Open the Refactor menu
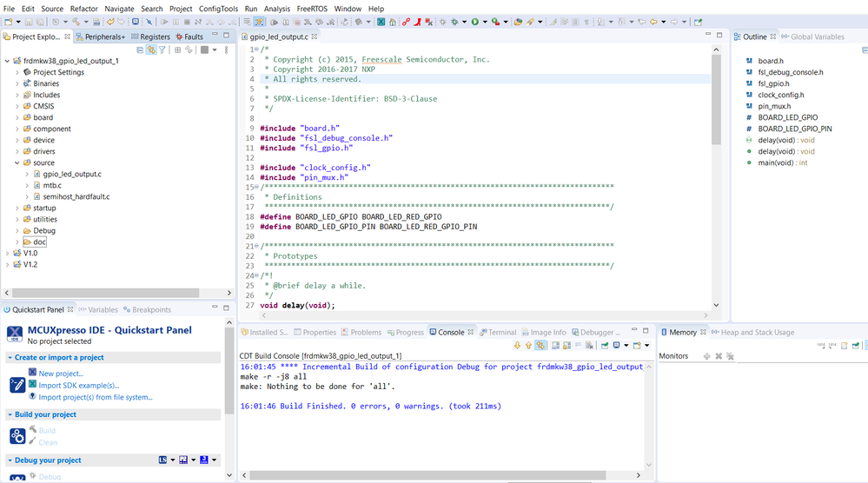 (83, 9)
